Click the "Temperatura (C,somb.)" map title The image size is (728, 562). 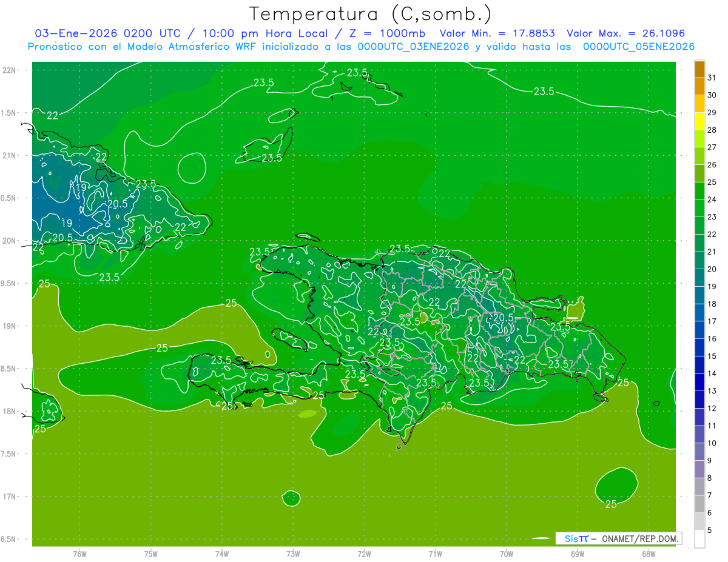coord(371,14)
